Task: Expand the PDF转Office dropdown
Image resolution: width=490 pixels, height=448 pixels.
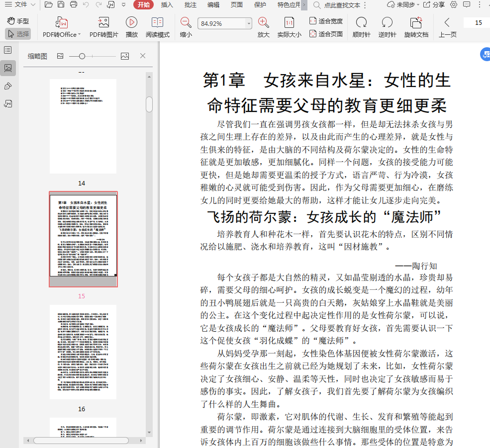Action: click(79, 35)
